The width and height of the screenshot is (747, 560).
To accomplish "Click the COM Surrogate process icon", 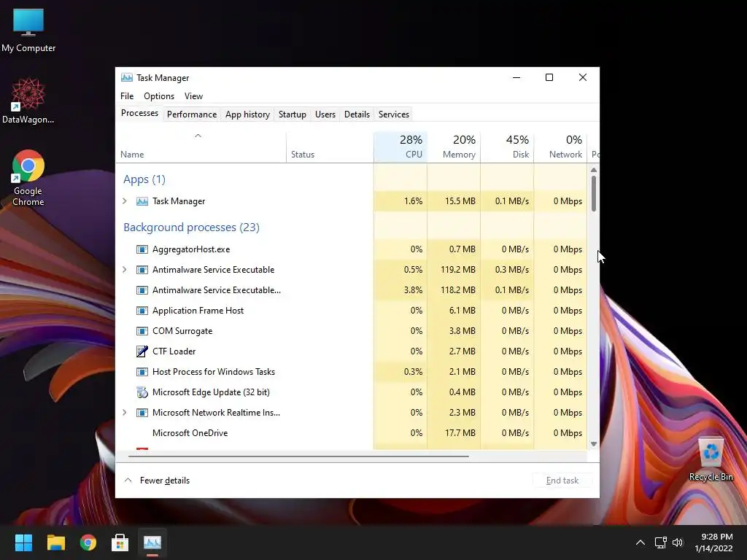I will point(142,331).
